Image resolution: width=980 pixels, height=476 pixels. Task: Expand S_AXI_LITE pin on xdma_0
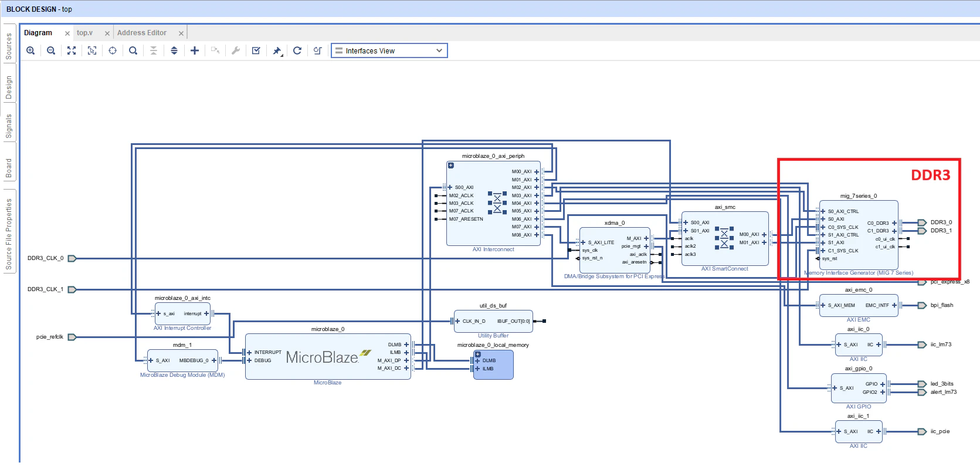click(583, 242)
